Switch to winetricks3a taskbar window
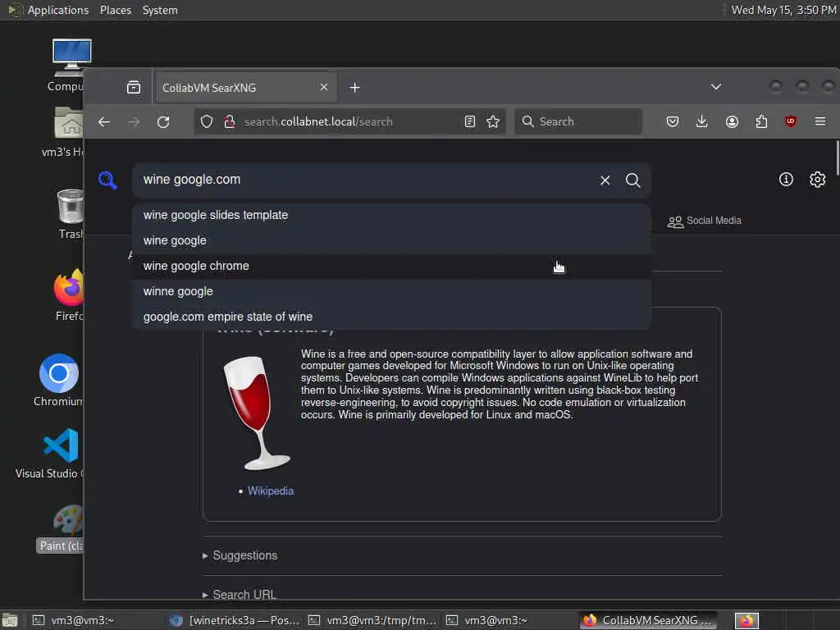This screenshot has height=630, width=840. (234, 620)
